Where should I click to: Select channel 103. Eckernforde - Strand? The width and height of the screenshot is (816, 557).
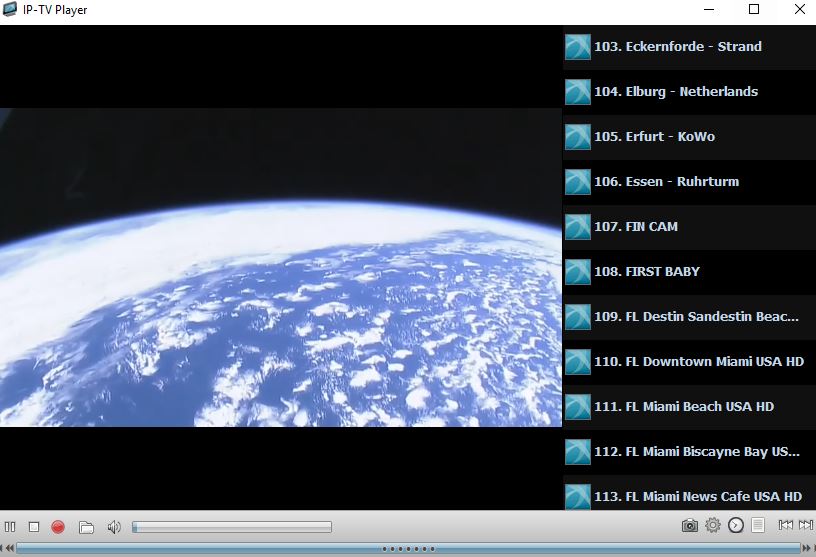(x=689, y=47)
